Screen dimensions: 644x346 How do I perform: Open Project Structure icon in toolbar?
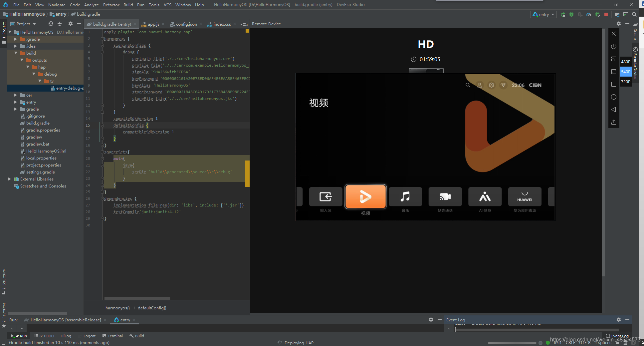[617, 15]
